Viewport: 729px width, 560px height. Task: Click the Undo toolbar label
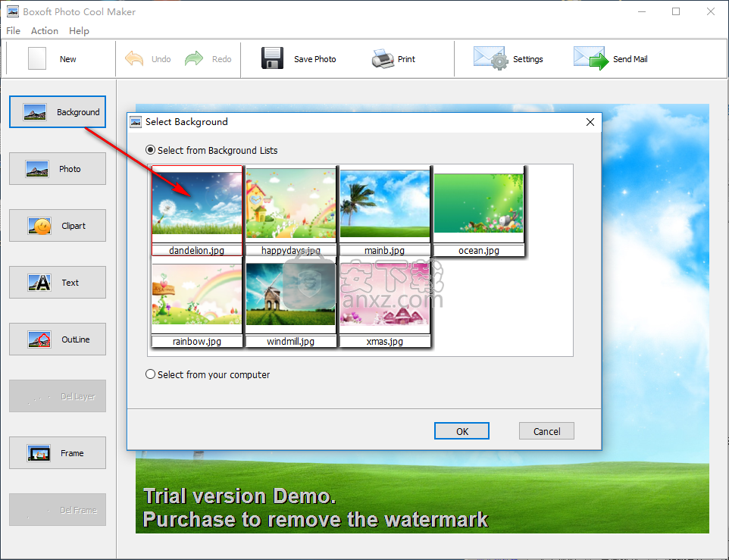(161, 59)
